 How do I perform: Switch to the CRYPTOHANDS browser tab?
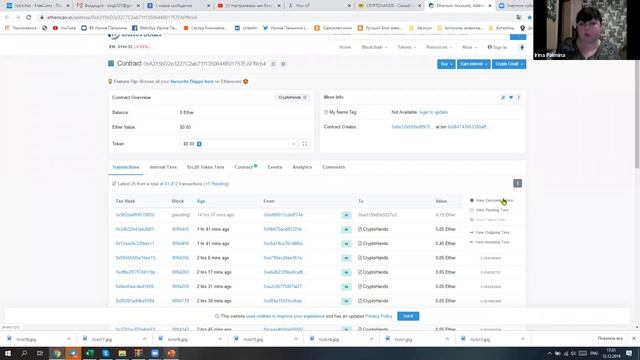coord(389,6)
